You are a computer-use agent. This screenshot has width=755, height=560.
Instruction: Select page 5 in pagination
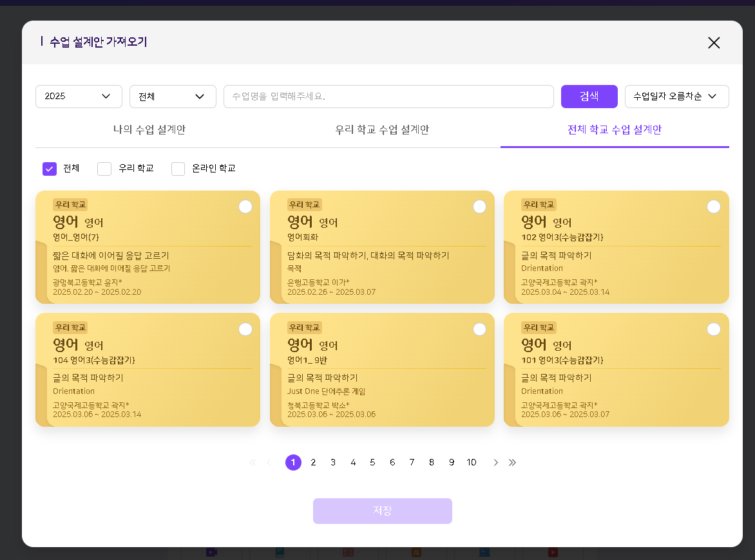point(372,462)
